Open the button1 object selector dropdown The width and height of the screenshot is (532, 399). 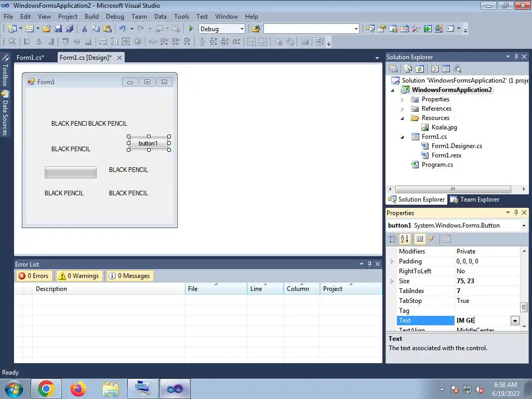(x=524, y=225)
